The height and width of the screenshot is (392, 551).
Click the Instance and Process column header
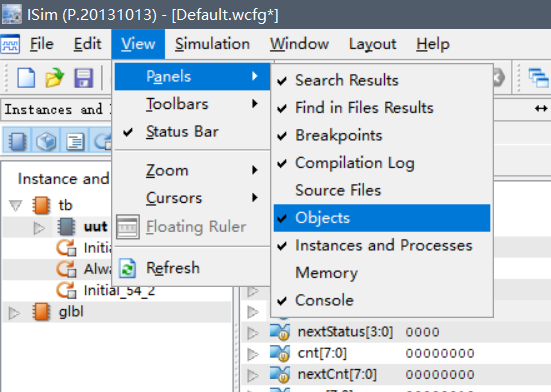[x=63, y=179]
